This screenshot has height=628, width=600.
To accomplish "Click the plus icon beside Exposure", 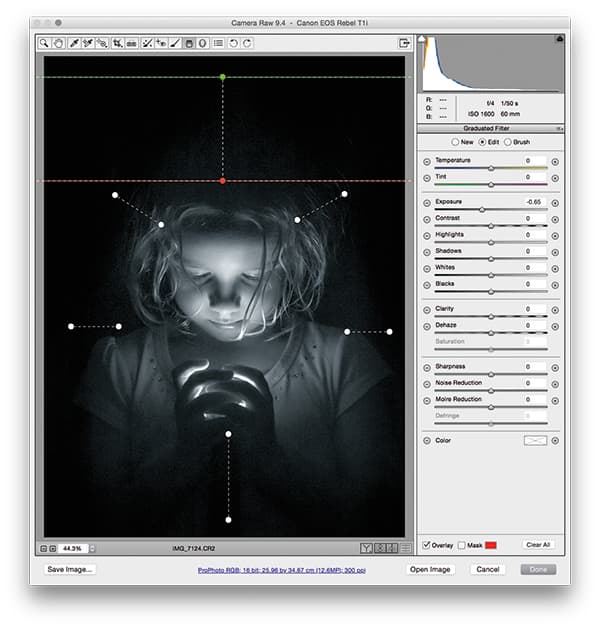I will pos(555,203).
